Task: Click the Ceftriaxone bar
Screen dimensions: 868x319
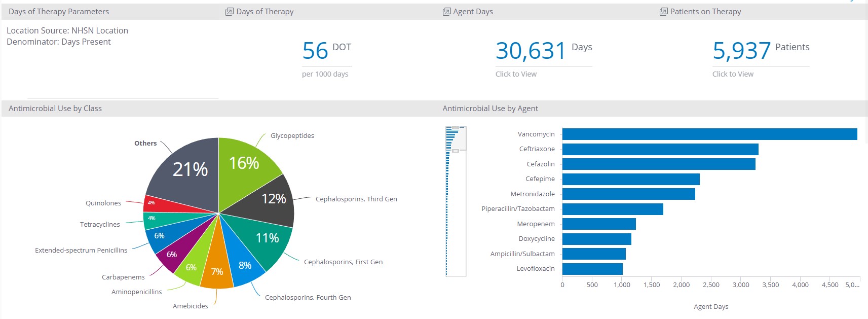Action: click(x=660, y=149)
